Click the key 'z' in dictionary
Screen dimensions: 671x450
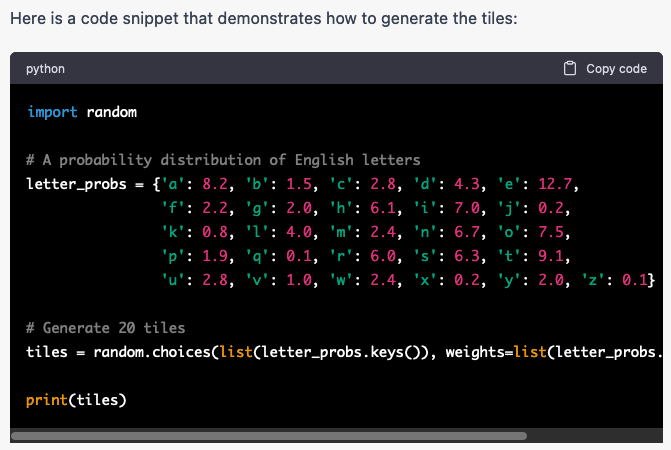(x=593, y=280)
